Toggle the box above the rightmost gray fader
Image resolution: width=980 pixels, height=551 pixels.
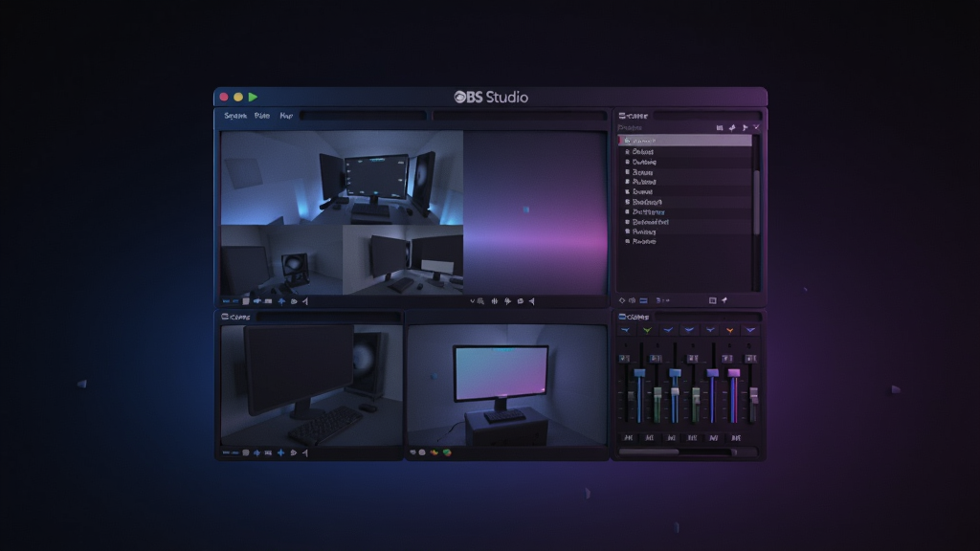point(750,359)
